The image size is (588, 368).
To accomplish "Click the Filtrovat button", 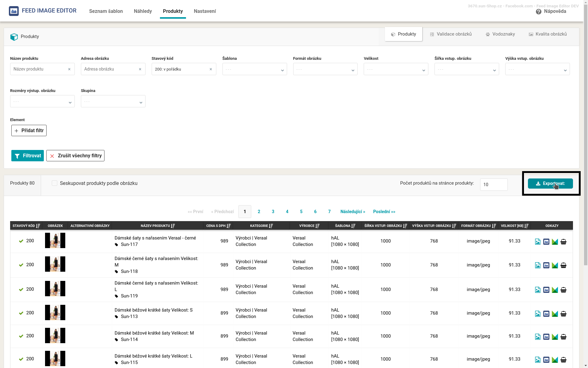I will coord(28,156).
